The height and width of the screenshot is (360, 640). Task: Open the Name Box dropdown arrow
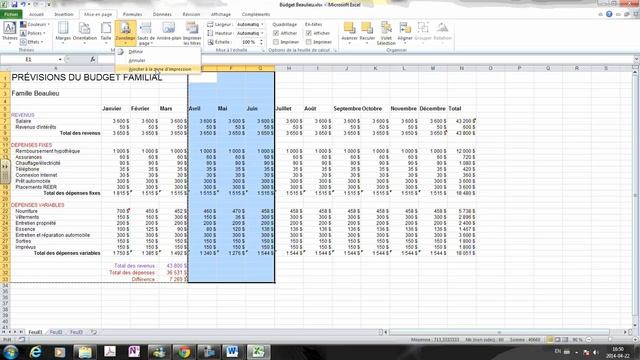click(60, 60)
